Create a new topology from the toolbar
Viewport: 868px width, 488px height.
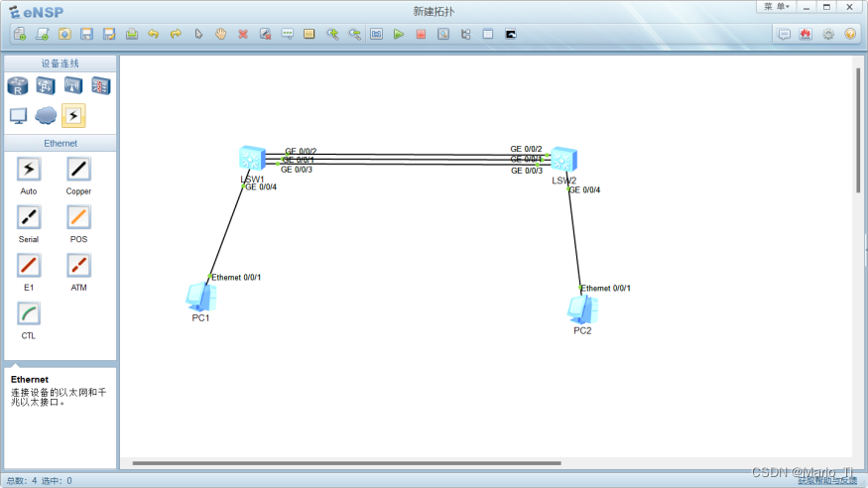coord(20,35)
